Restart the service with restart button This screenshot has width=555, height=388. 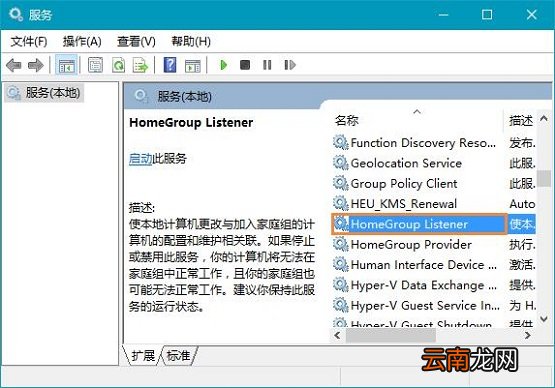click(290, 65)
